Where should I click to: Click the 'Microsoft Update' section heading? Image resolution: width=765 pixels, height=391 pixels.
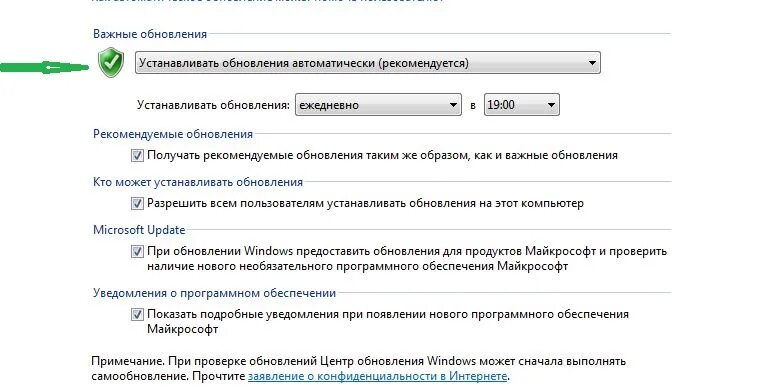(x=139, y=230)
